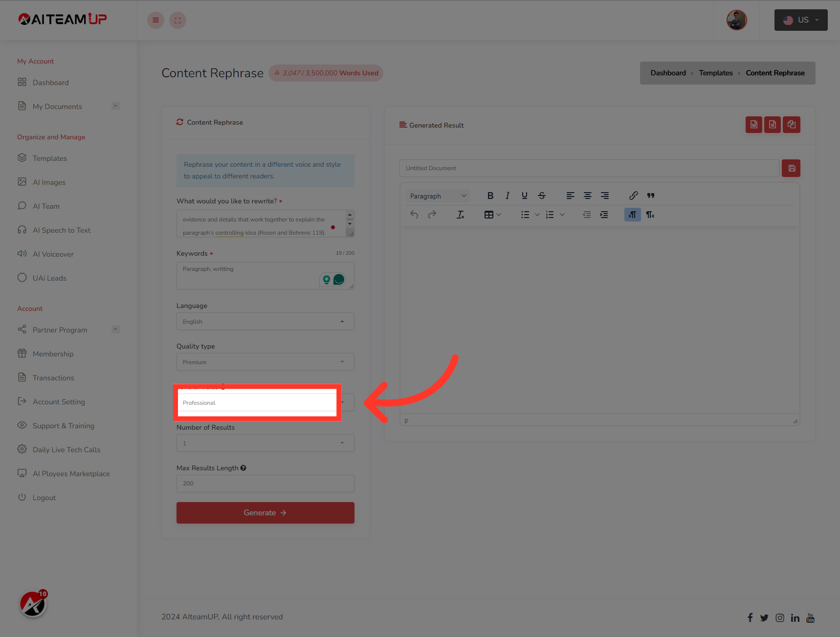This screenshot has height=637, width=840.
Task: Open the table insert menu
Action: 492,215
